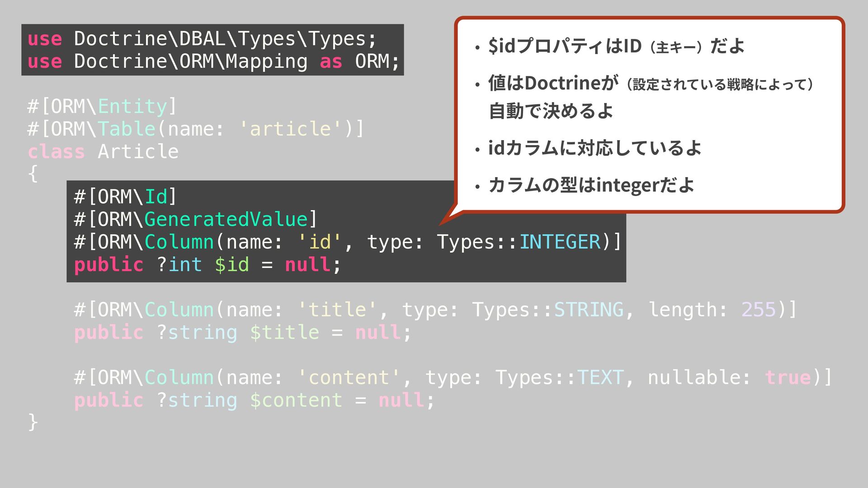Click the length value 255

point(758,310)
